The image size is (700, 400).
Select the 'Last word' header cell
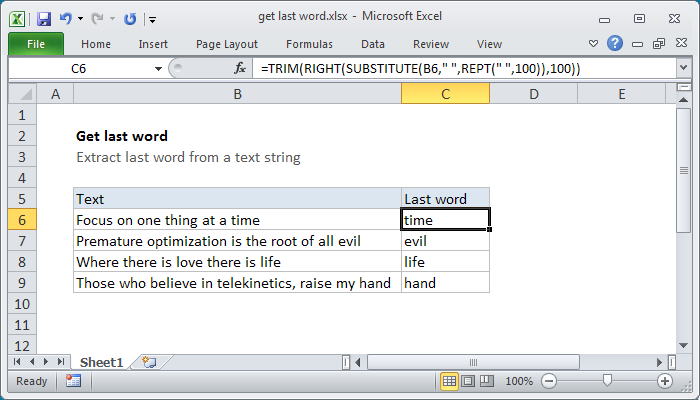[445, 199]
